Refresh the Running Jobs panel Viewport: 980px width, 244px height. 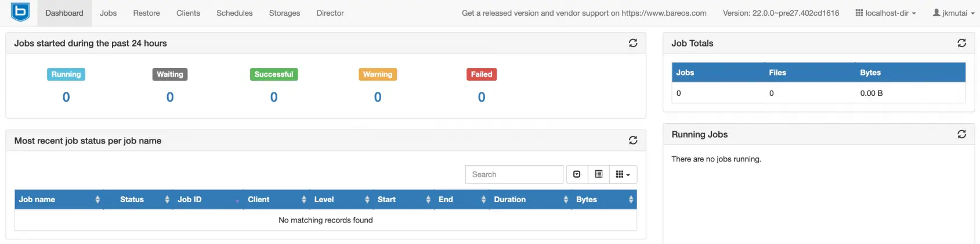coord(961,134)
